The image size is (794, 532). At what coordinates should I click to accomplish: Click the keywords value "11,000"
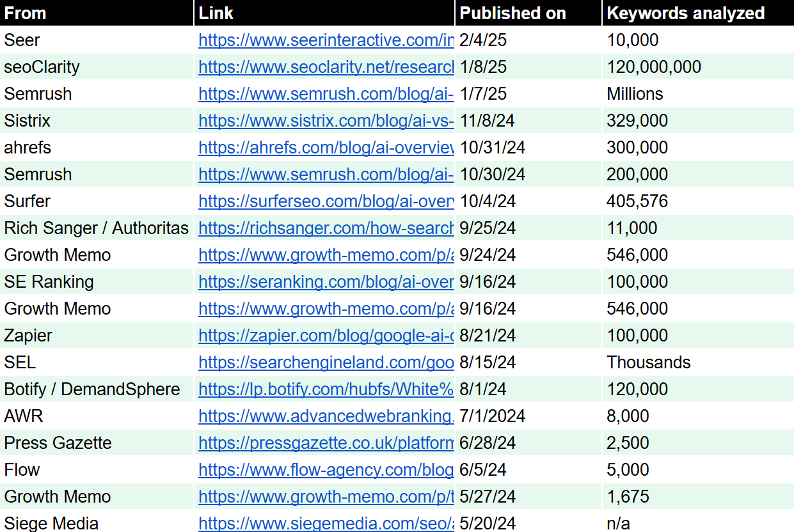[632, 228]
